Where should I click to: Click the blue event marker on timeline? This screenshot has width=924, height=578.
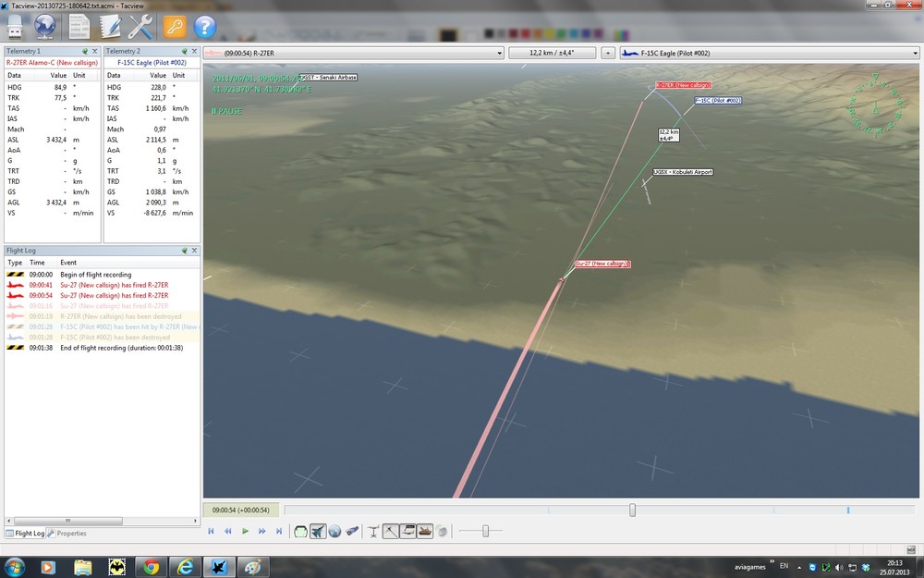[x=848, y=510]
